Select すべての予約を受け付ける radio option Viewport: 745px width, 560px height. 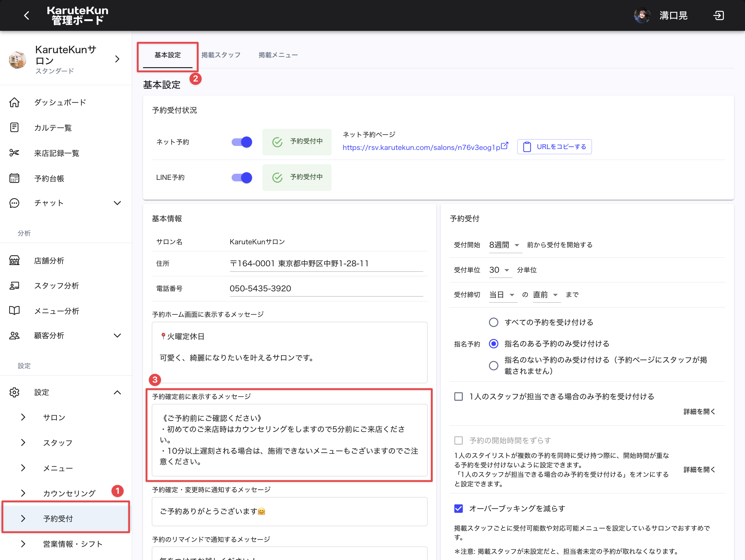click(494, 322)
